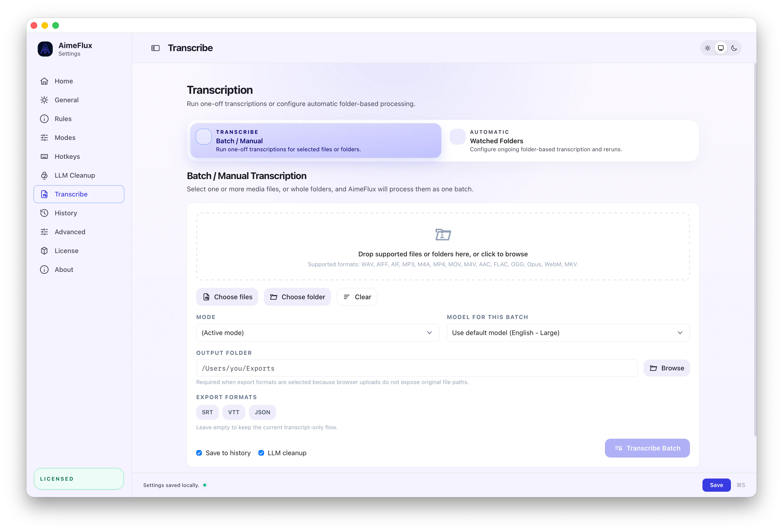Click the output folder path field
The height and width of the screenshot is (532, 783).
pos(417,368)
